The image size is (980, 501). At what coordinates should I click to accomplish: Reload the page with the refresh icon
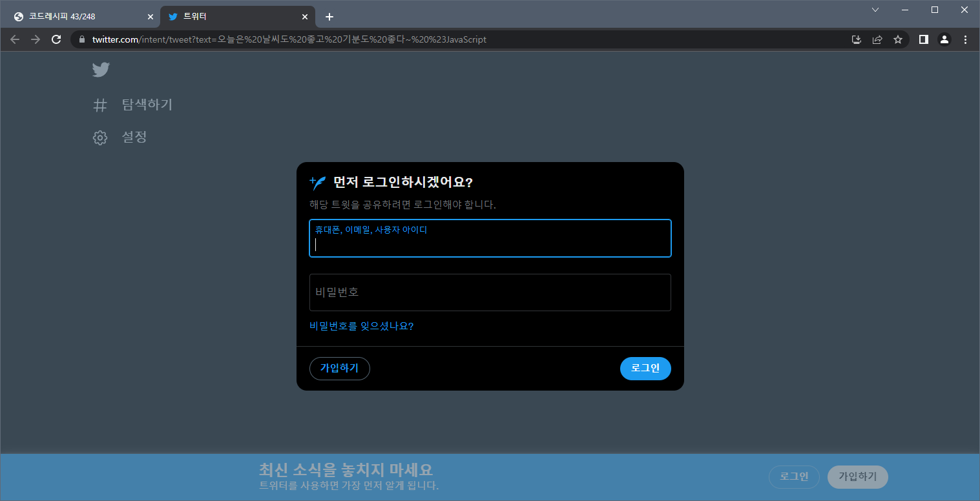[x=56, y=39]
